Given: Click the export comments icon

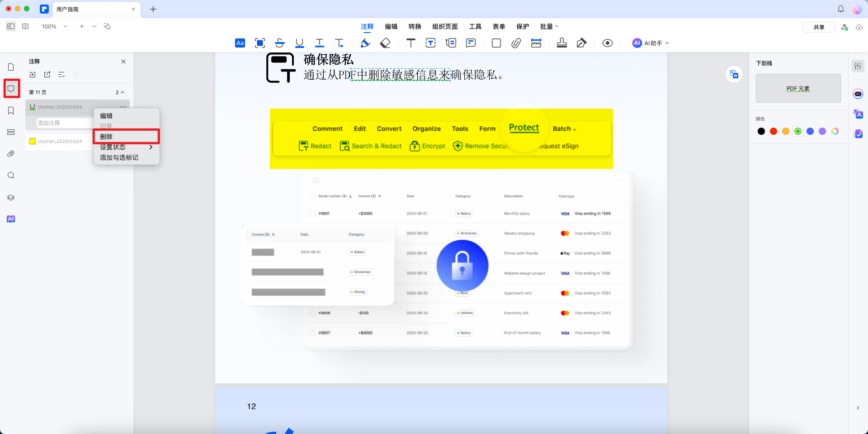Looking at the screenshot, I should point(47,75).
